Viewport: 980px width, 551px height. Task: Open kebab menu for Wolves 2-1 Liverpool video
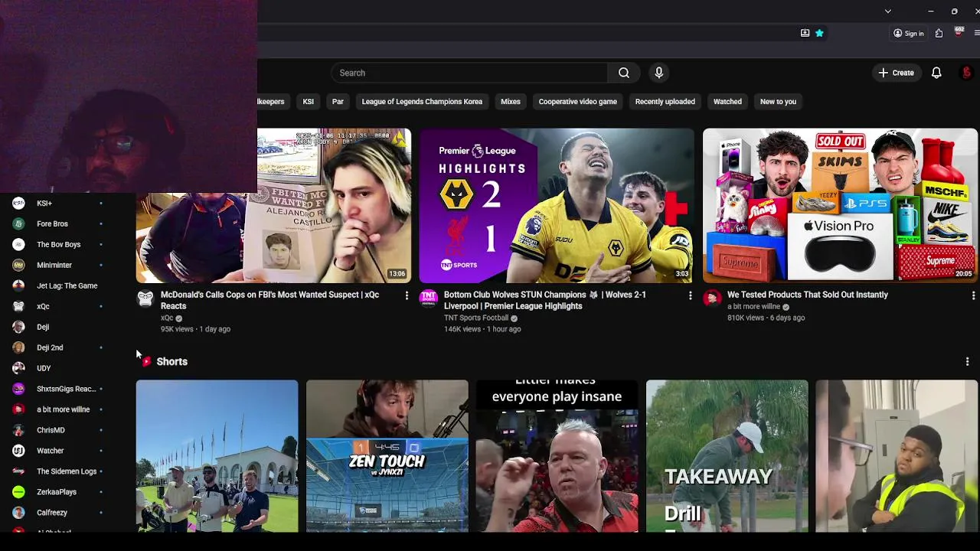[690, 295]
